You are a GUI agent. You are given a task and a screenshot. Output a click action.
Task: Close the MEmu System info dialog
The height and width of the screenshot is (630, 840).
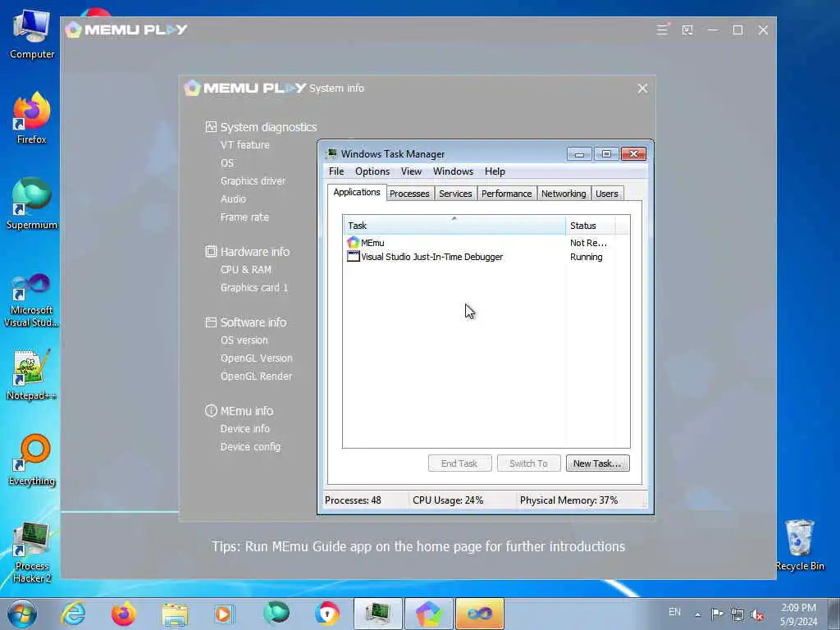pyautogui.click(x=642, y=89)
